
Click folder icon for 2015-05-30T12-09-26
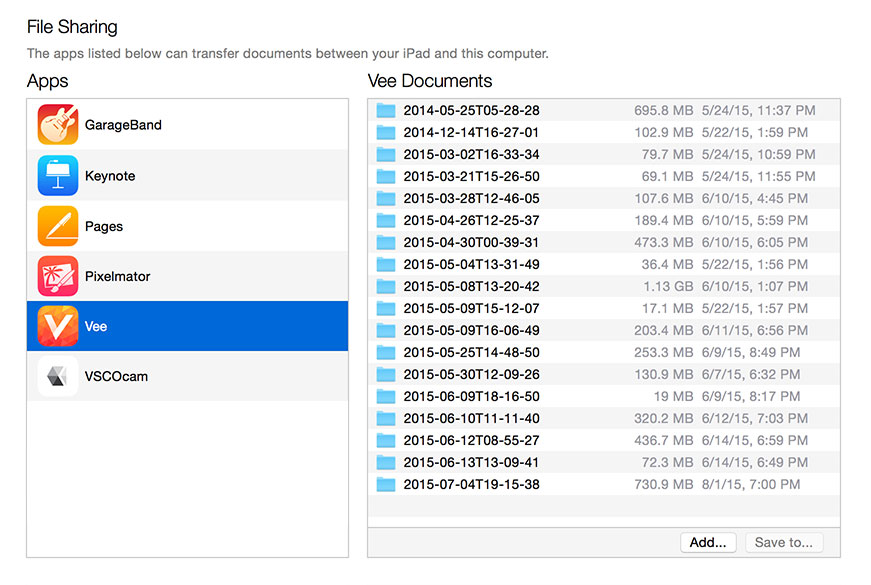pyautogui.click(x=386, y=374)
